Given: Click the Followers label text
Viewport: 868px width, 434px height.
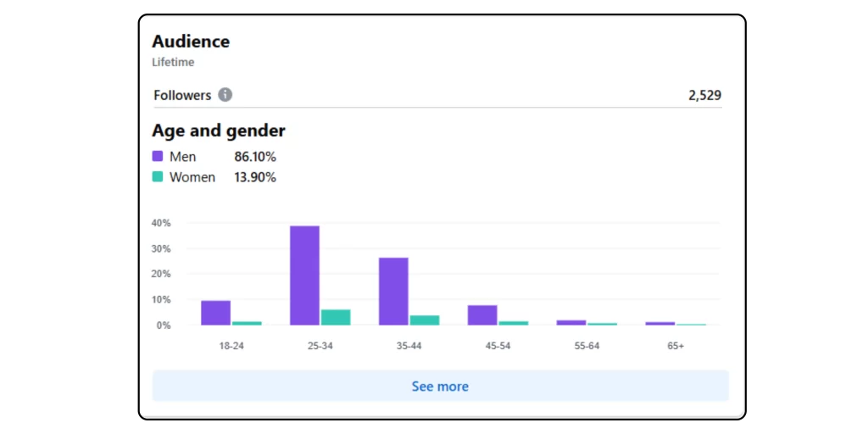Looking at the screenshot, I should [182, 95].
